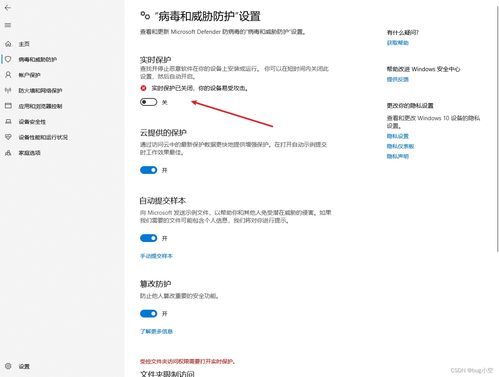
Task: Click the 帮助改进 Windows 安全中心 heading
Action: click(x=423, y=69)
